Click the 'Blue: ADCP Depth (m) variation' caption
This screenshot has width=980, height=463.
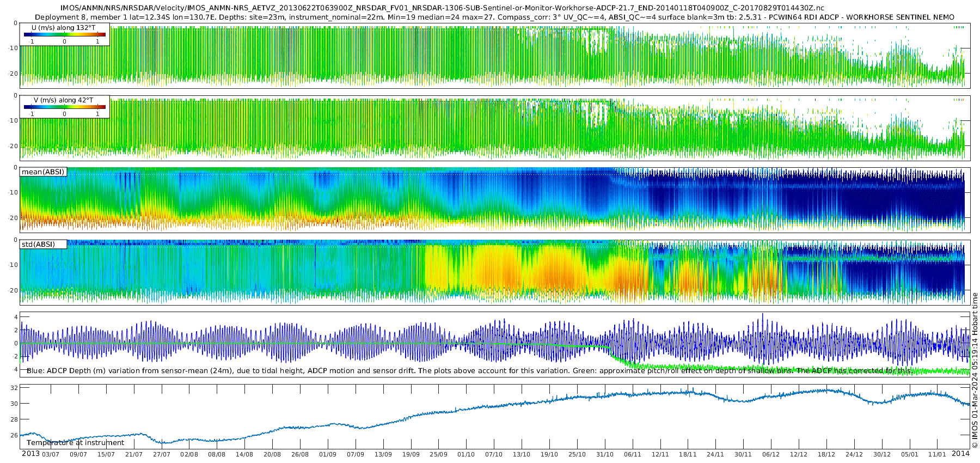469,371
